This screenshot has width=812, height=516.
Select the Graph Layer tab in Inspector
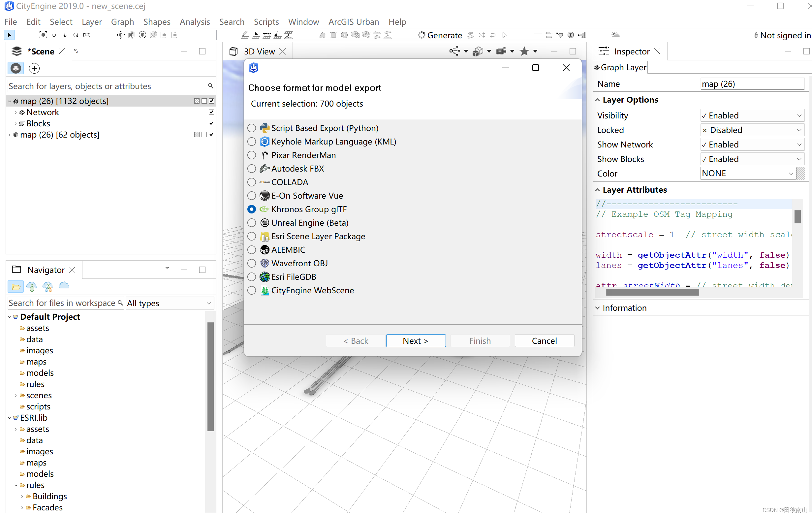tap(620, 67)
